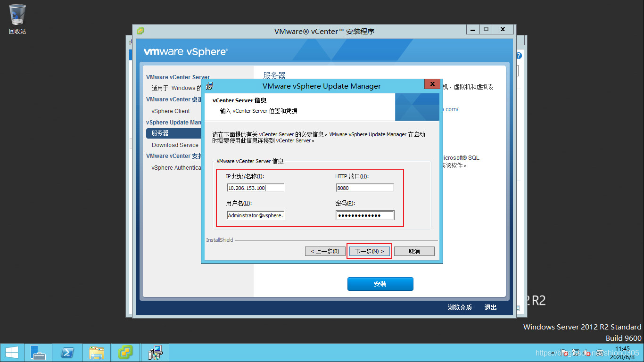644x362 pixels.
Task: Choose Download Service in the installer sidebar
Action: [x=175, y=145]
